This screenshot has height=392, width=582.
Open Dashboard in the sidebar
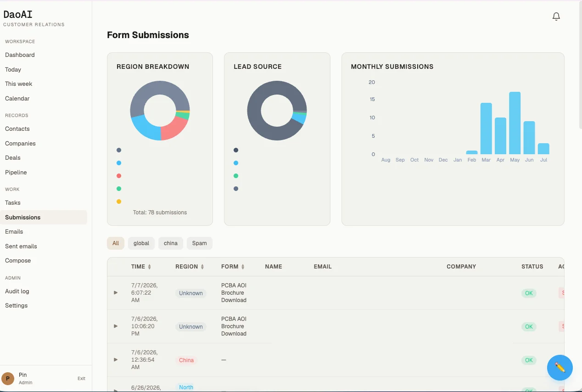20,55
